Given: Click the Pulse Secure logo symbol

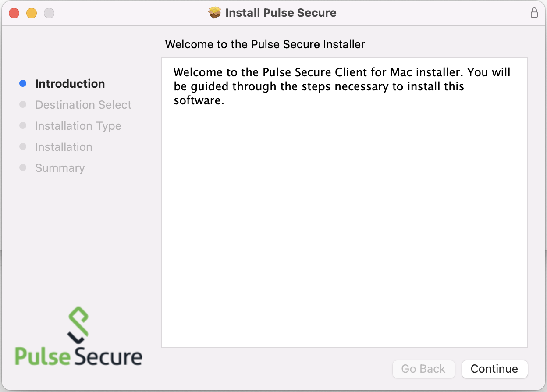Looking at the screenshot, I should pos(78,326).
